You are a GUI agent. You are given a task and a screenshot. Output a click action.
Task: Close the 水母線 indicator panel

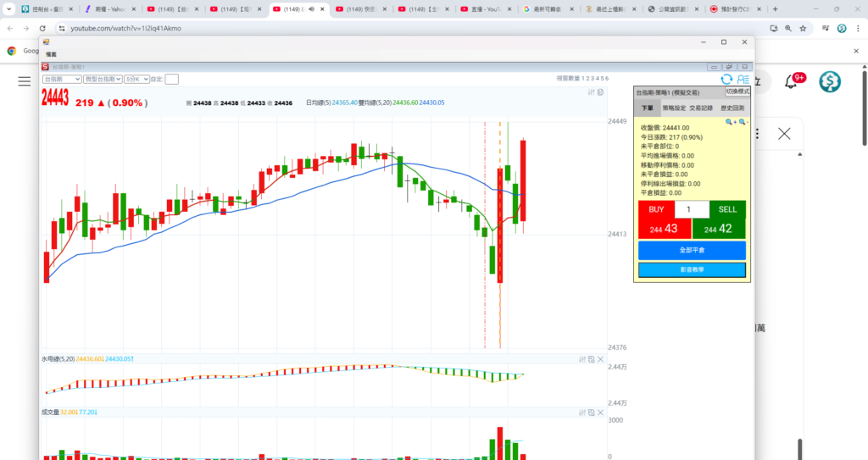coord(601,359)
